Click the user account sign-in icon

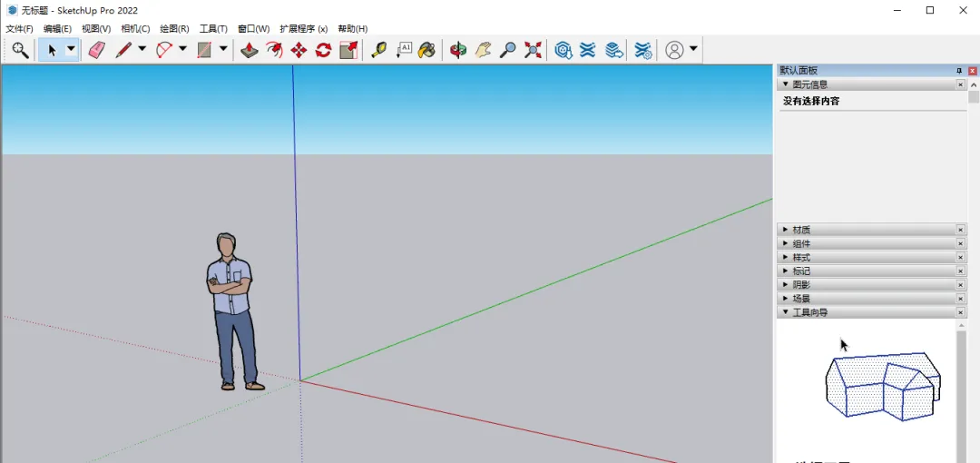tap(674, 50)
